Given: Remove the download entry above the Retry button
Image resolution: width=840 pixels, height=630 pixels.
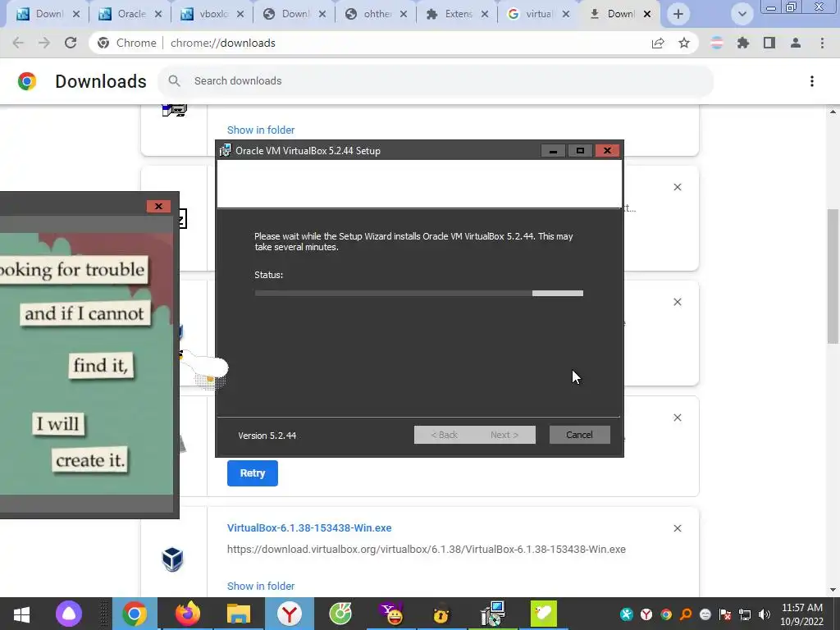Looking at the screenshot, I should click(x=677, y=418).
